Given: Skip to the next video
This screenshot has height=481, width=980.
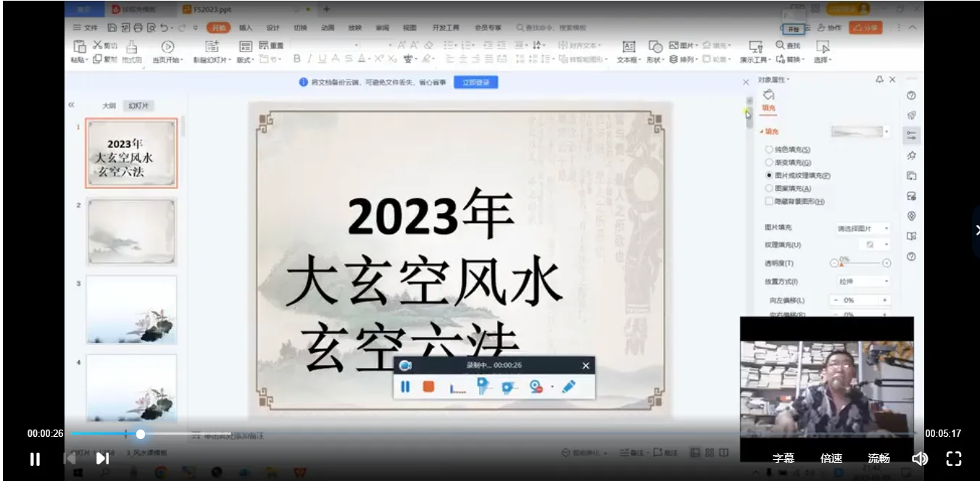Looking at the screenshot, I should [x=103, y=459].
